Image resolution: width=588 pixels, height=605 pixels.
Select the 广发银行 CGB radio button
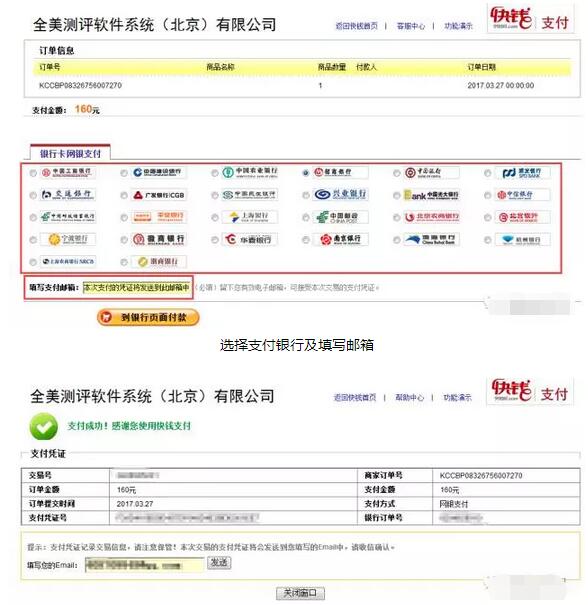coord(124,196)
